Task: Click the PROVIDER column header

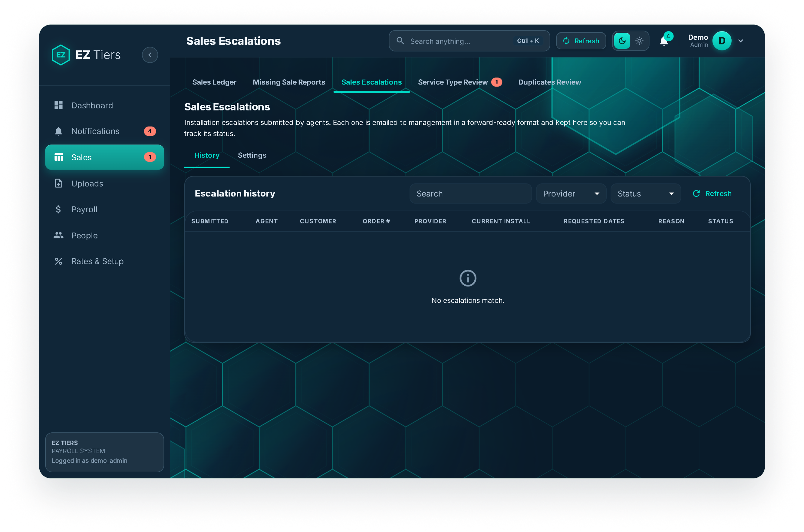Action: click(x=430, y=221)
